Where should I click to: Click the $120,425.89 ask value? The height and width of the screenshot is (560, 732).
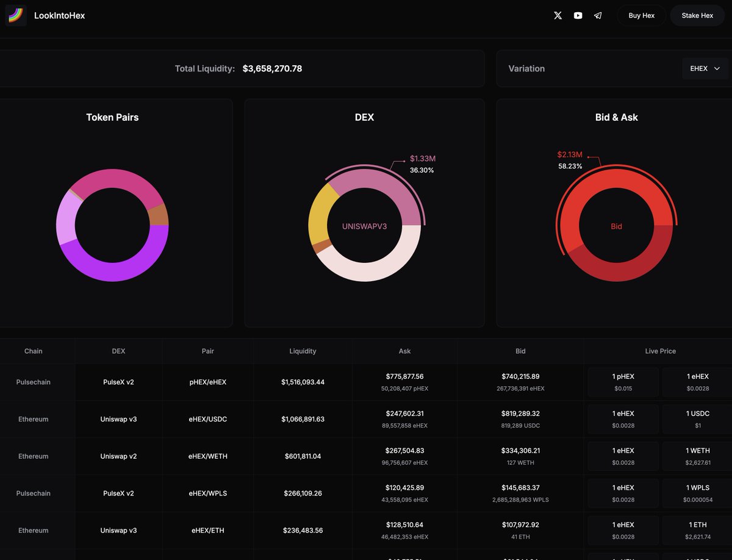[405, 488]
